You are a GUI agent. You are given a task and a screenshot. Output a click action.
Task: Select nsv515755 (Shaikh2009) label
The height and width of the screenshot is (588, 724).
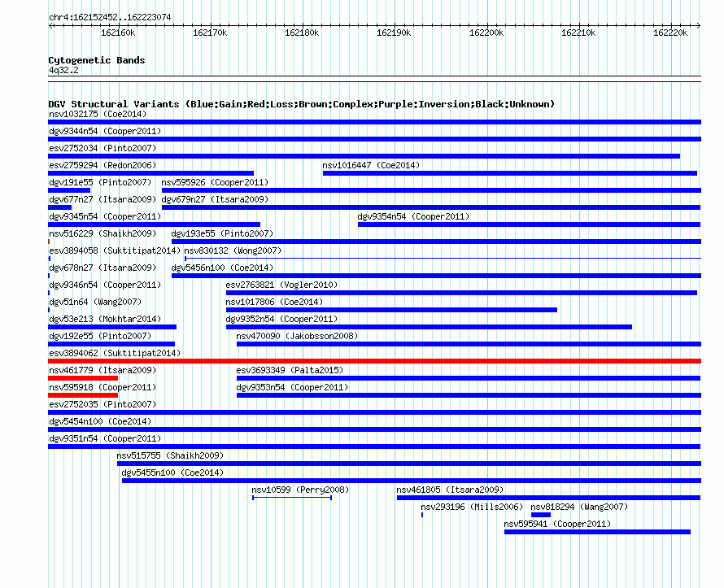(x=170, y=455)
